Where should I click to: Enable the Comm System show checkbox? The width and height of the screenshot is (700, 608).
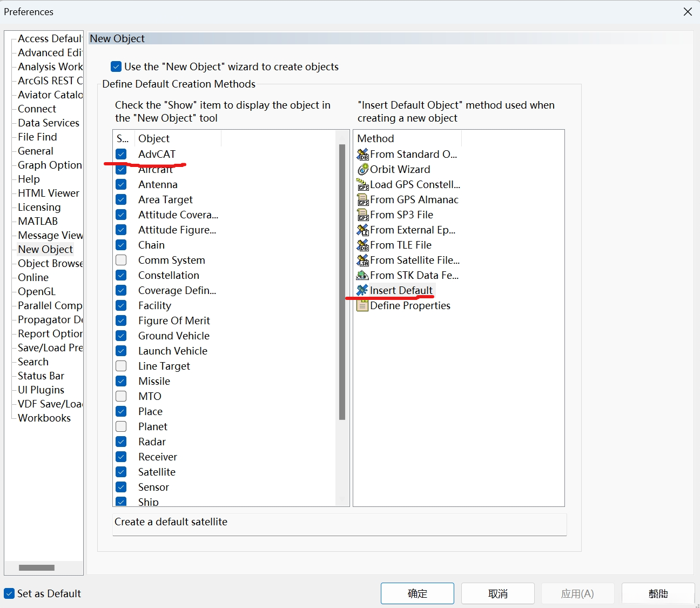121,260
